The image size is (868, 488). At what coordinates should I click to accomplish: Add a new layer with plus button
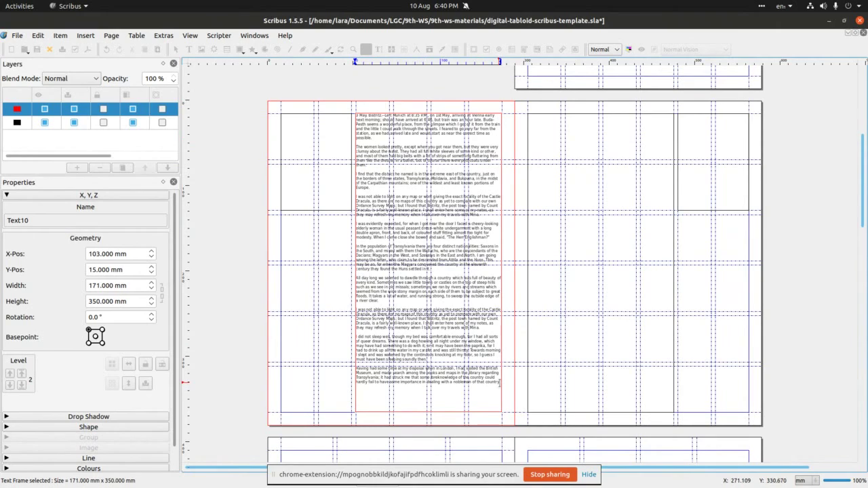[77, 167]
